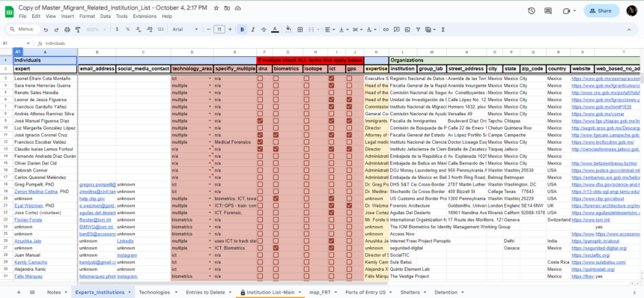The height and width of the screenshot is (298, 644).
Task: Open the Borders tool
Action: tap(300, 29)
